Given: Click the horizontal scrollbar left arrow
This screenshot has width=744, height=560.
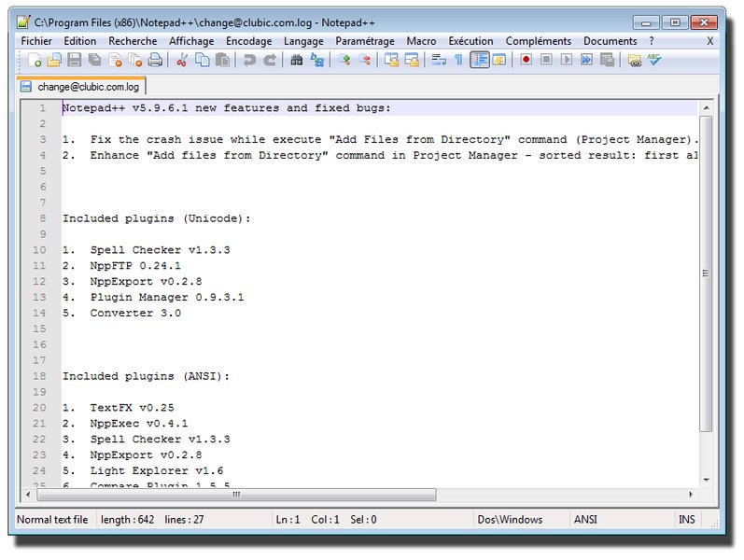Looking at the screenshot, I should 28,495.
